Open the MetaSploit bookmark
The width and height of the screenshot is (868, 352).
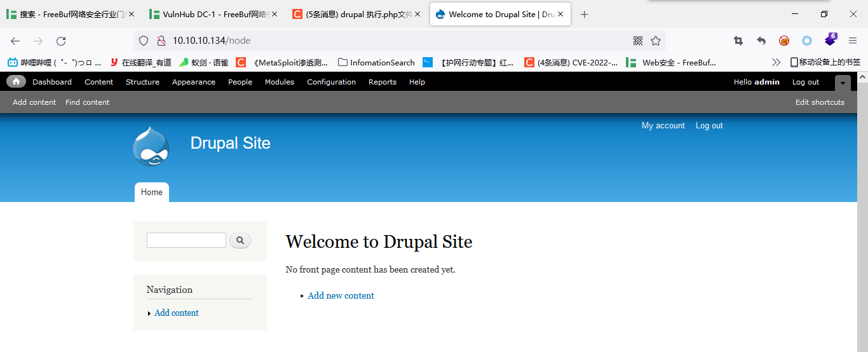click(x=281, y=62)
